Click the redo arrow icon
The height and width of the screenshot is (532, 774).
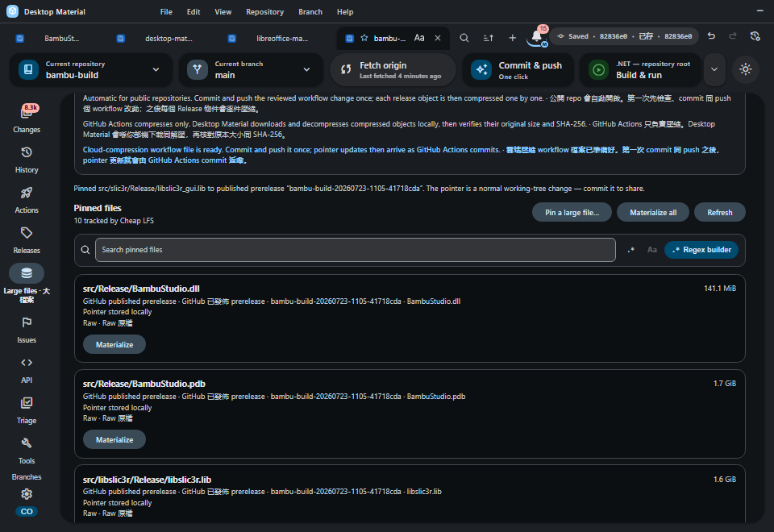(733, 36)
